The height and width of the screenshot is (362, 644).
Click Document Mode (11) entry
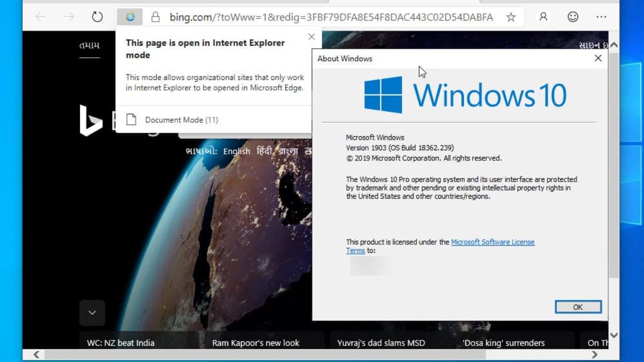click(x=182, y=120)
